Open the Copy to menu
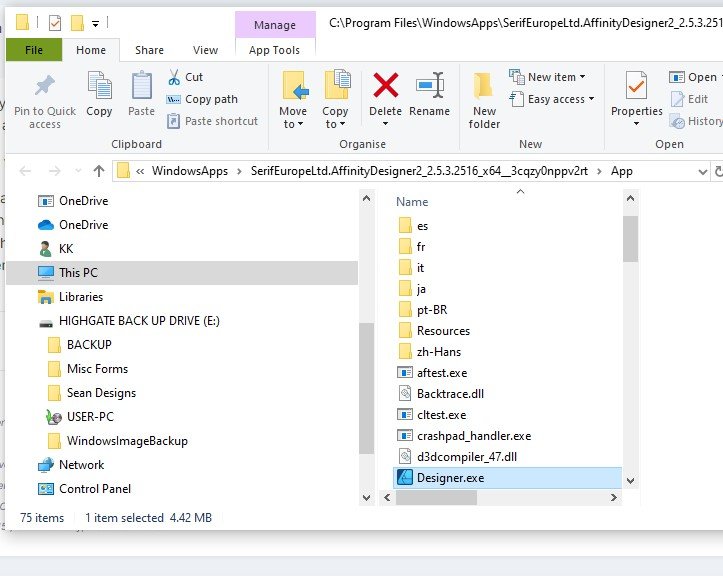The image size is (723, 583). [335, 100]
